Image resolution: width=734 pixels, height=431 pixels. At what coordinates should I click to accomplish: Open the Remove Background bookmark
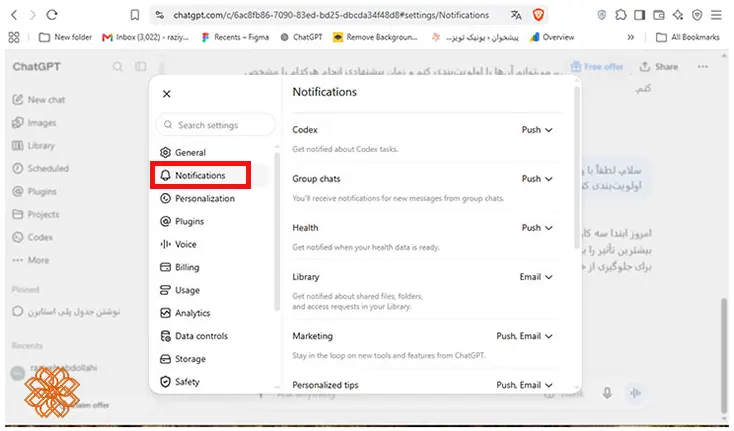[x=375, y=37]
